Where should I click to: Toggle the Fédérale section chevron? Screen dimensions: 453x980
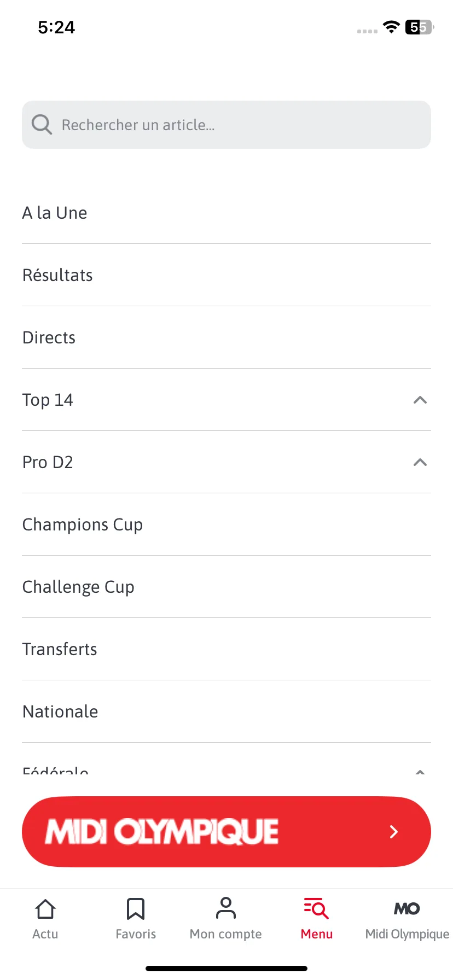420,772
